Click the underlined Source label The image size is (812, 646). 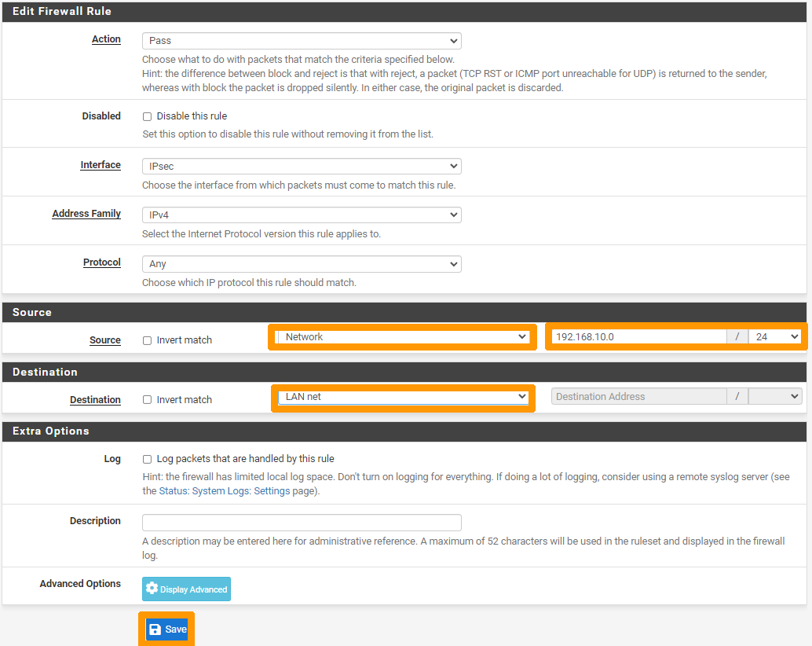105,340
